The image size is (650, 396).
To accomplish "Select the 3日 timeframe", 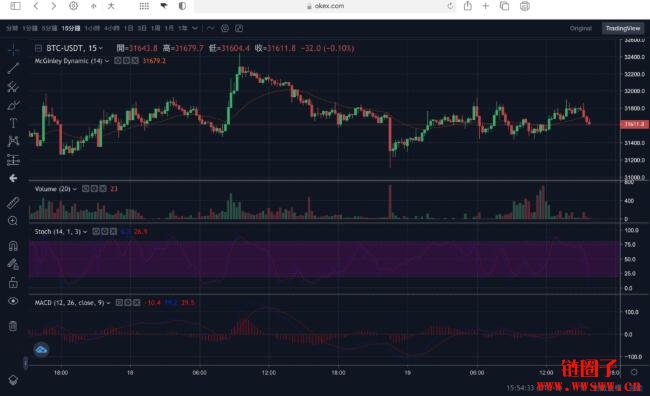I will pos(142,28).
